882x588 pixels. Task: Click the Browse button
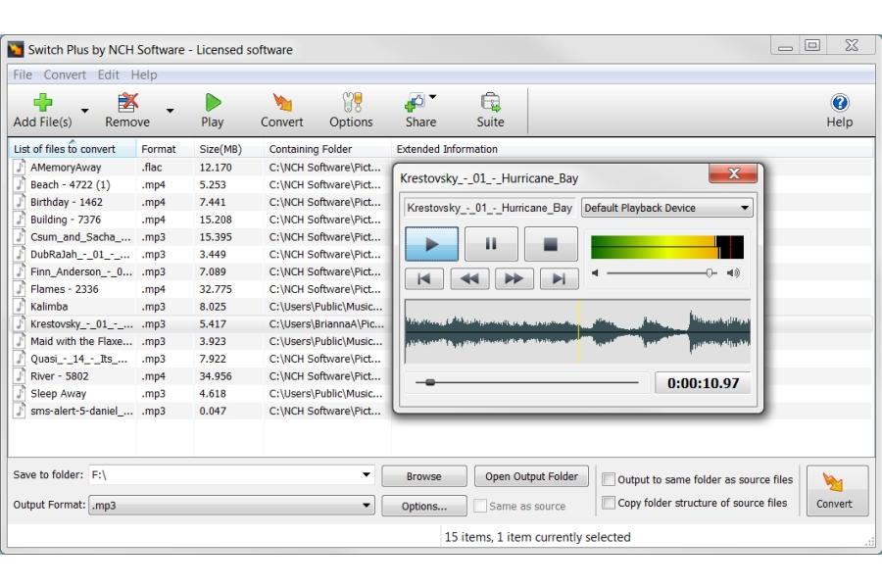point(424,476)
